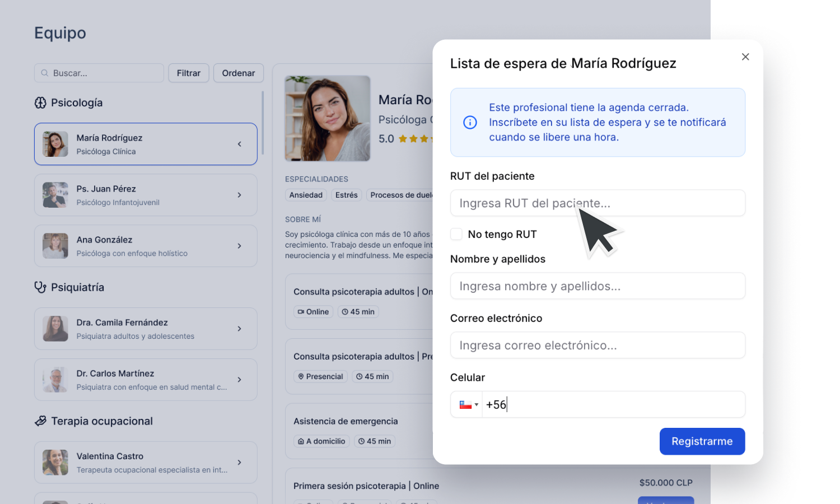Click the Psiquiatría stethoscope icon

[x=40, y=287]
